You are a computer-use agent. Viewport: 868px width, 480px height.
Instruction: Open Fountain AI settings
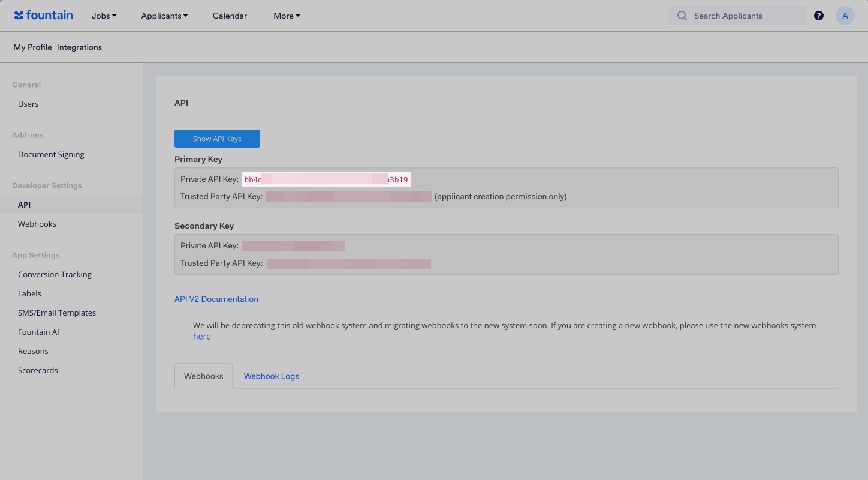[x=38, y=332]
